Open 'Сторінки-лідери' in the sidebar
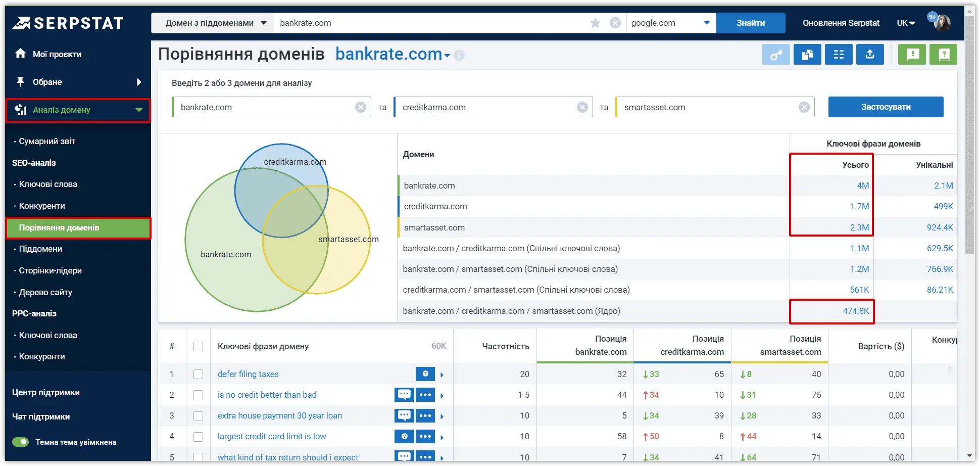Image resolution: width=980 pixels, height=466 pixels. coord(50,270)
